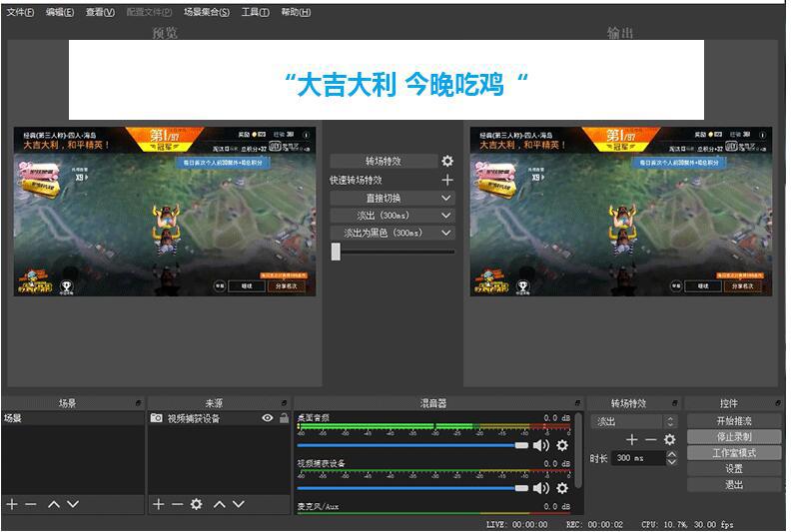Remove the selected source in the 来源 panel
This screenshot has height=532, width=791.
click(177, 504)
